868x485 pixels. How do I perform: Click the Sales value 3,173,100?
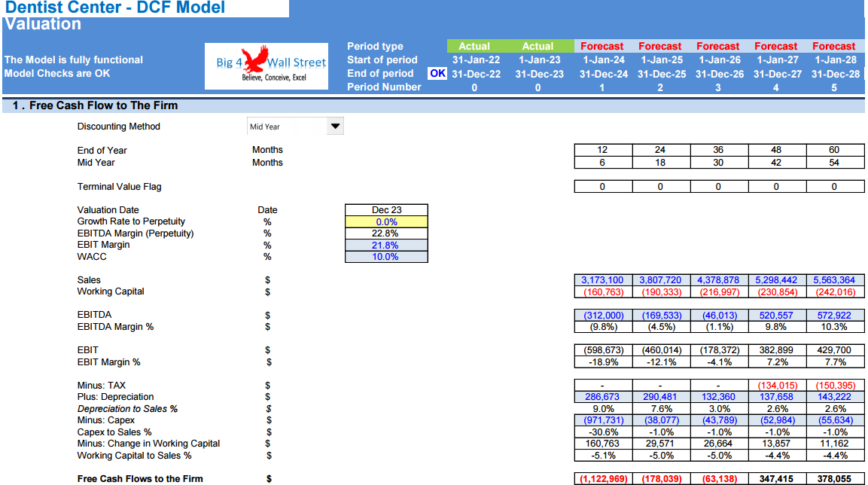click(603, 280)
